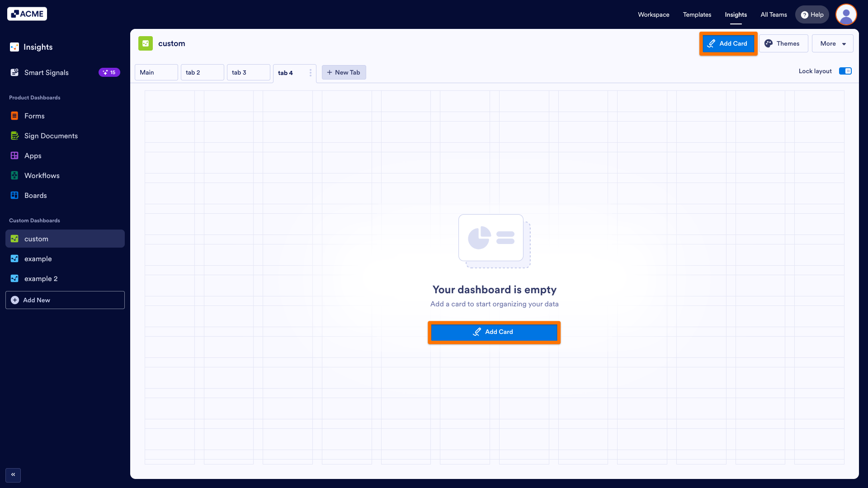The image size is (868, 488).
Task: Click the empty dashboard chart illustration
Action: pyautogui.click(x=495, y=241)
